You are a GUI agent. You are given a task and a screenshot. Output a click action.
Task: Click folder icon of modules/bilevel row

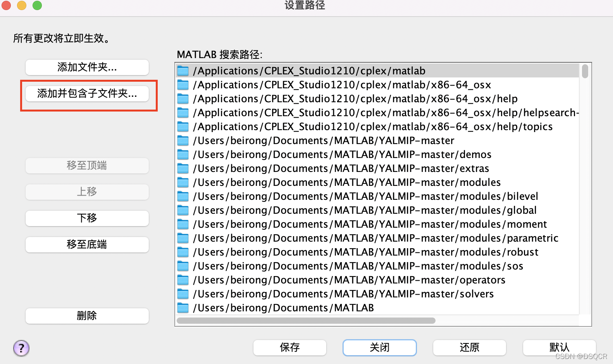[183, 196]
